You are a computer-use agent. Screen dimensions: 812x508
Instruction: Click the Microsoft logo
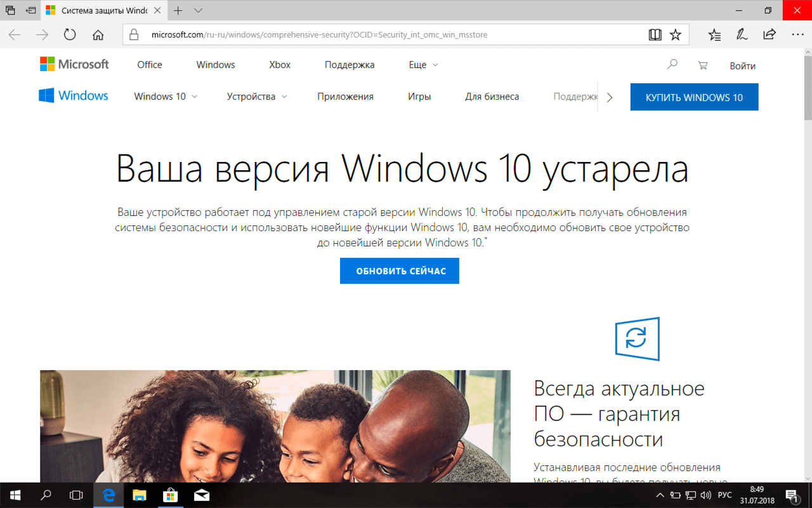click(x=74, y=63)
